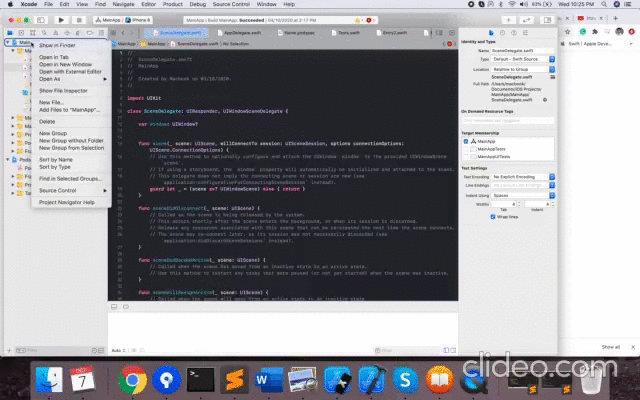Expand the Source Control submenu

click(x=71, y=191)
